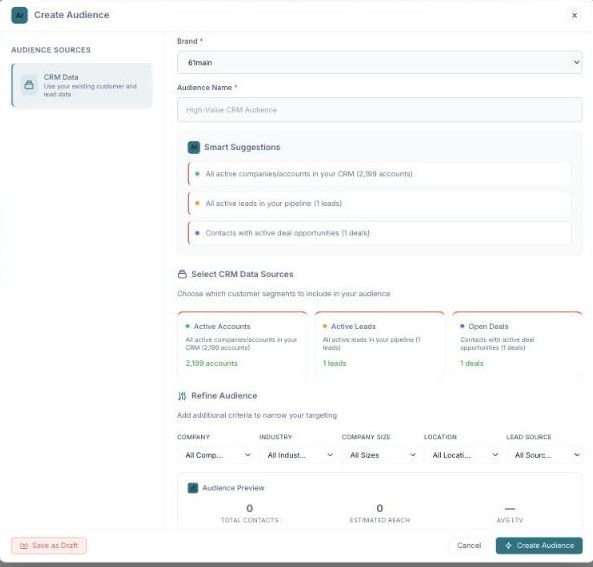The width and height of the screenshot is (593, 567).
Task: Open the Brand dropdown showing 61main
Action: [379, 62]
